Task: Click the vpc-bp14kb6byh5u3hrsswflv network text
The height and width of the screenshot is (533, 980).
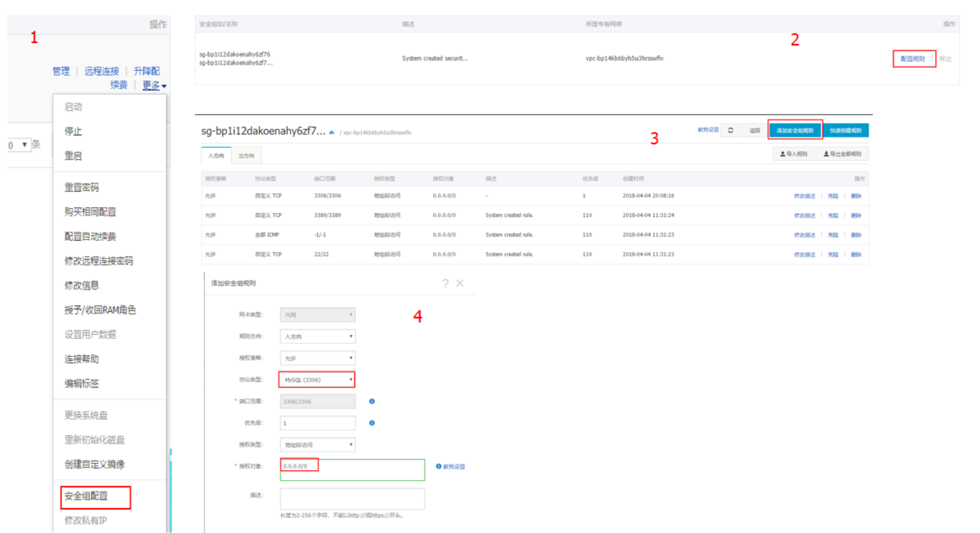Action: [x=624, y=59]
